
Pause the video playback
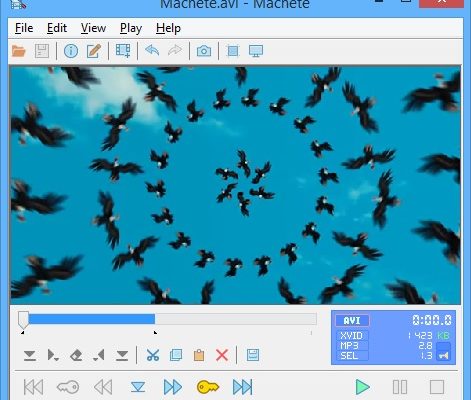pyautogui.click(x=400, y=387)
